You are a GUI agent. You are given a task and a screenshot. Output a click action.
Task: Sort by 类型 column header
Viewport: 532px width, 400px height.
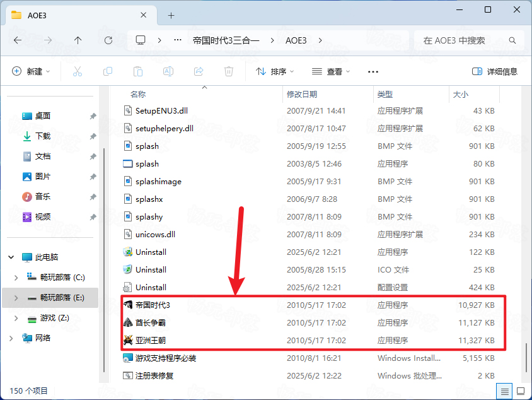(385, 94)
